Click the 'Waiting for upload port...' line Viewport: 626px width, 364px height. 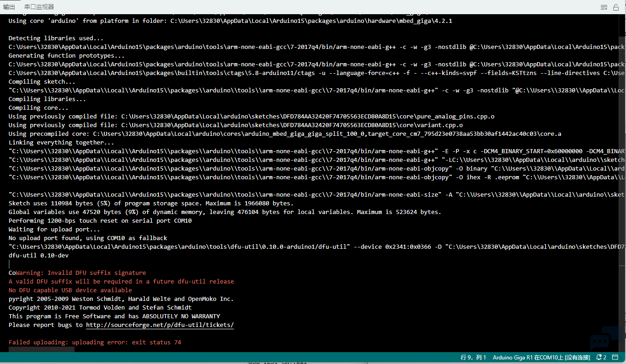pyautogui.click(x=54, y=230)
